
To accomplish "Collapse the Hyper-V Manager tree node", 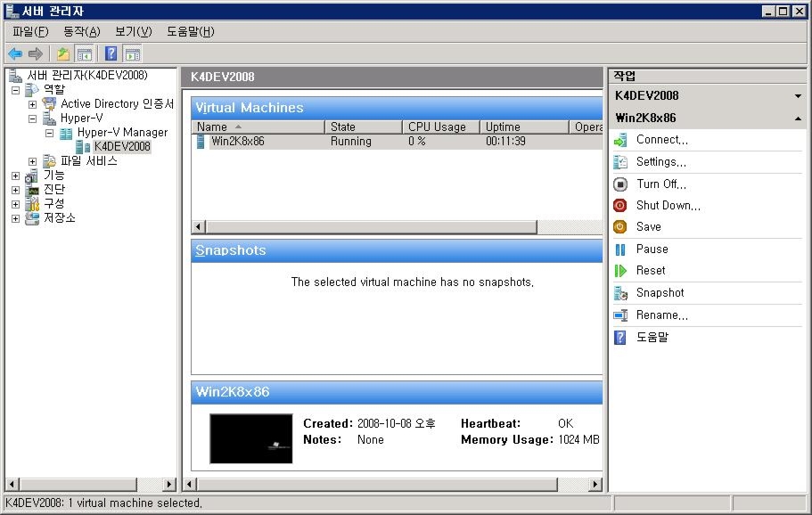I will click(49, 133).
